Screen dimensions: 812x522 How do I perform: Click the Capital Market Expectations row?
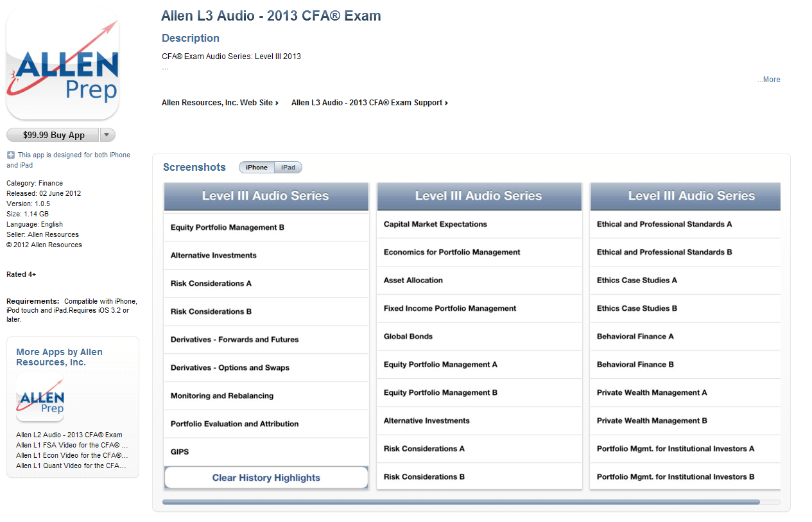coord(479,224)
